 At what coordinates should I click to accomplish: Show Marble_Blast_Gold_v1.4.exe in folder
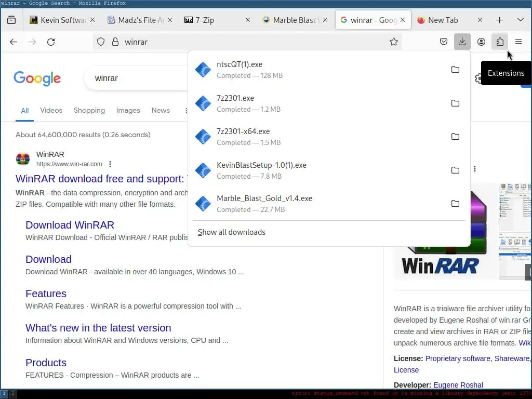click(455, 204)
